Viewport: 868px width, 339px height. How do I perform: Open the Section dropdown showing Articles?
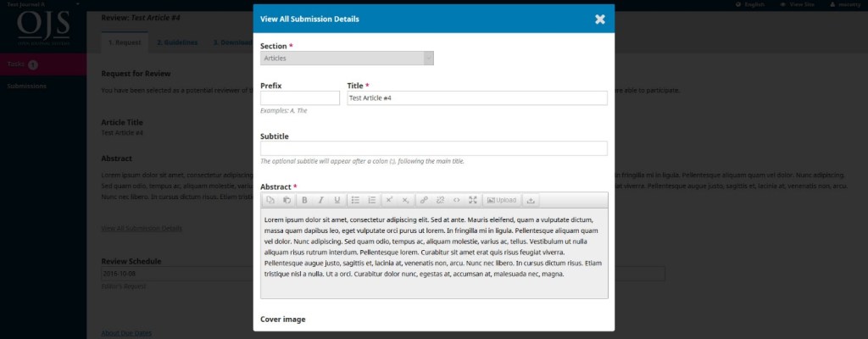(x=347, y=58)
